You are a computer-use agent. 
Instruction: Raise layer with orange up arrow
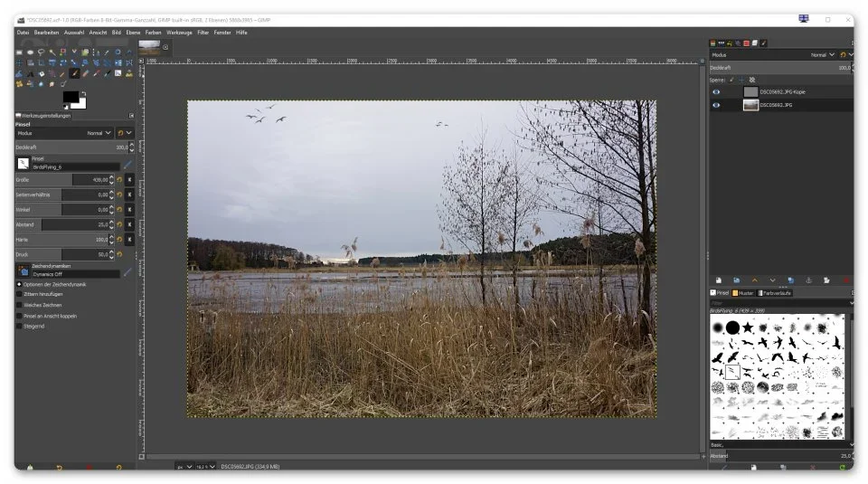pyautogui.click(x=754, y=280)
